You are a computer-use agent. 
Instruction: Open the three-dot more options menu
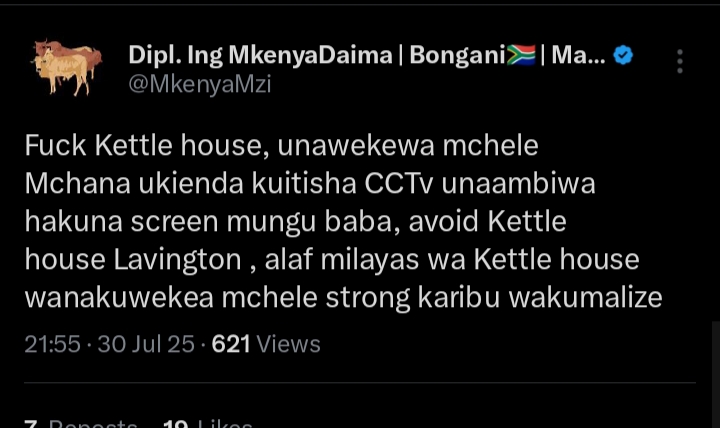click(x=679, y=61)
